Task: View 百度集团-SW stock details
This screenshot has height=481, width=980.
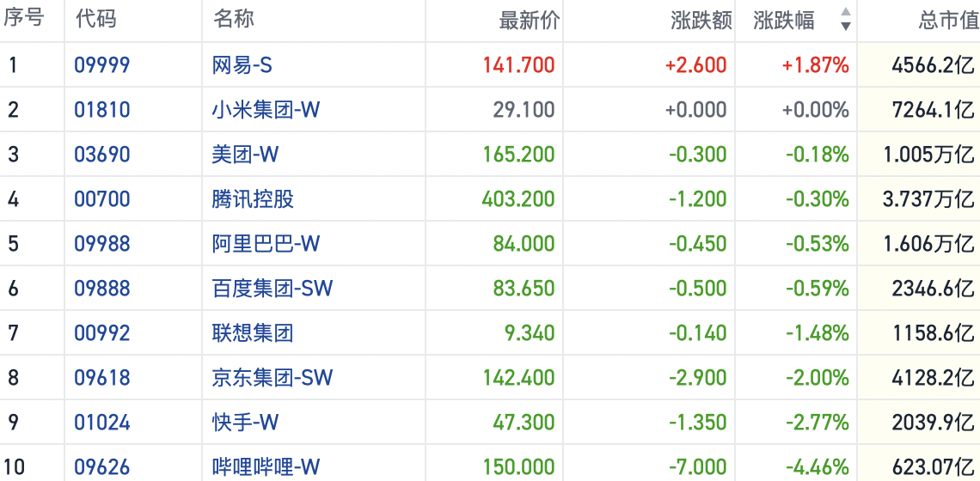Action: pos(273,289)
